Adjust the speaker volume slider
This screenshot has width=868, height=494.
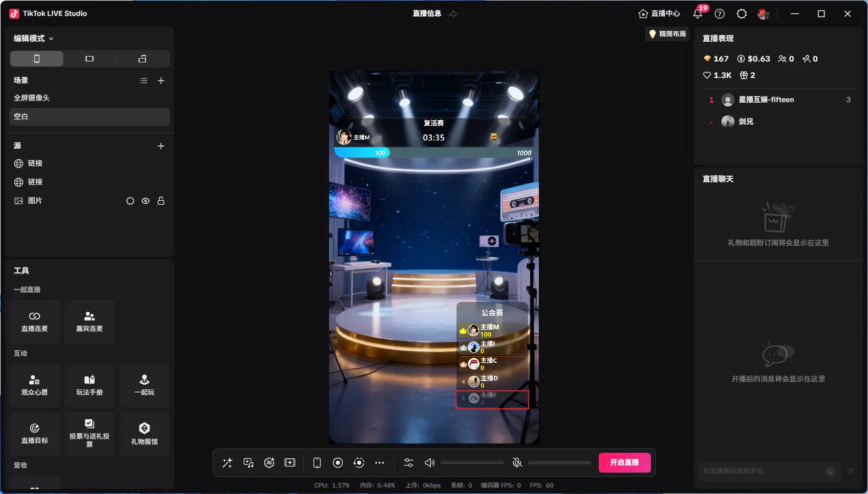tap(471, 463)
